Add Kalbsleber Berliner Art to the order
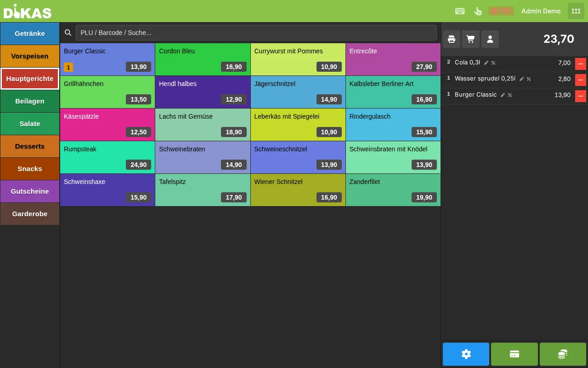Image resolution: width=588 pixels, height=368 pixels. tap(393, 92)
